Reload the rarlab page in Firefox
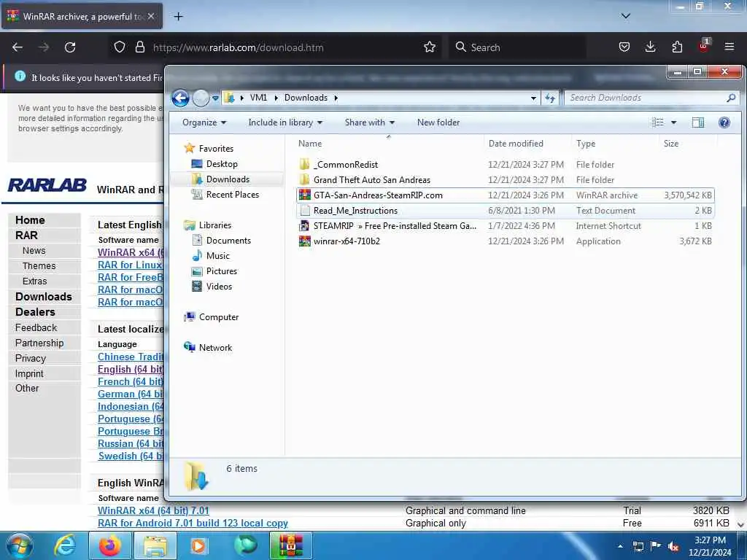The height and width of the screenshot is (560, 747). [70, 47]
